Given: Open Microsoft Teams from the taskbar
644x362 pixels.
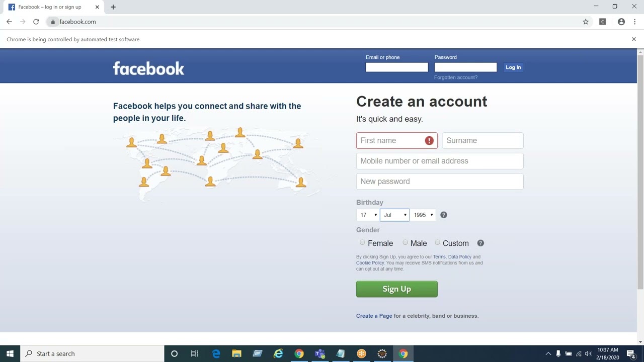Looking at the screenshot, I should [319, 353].
